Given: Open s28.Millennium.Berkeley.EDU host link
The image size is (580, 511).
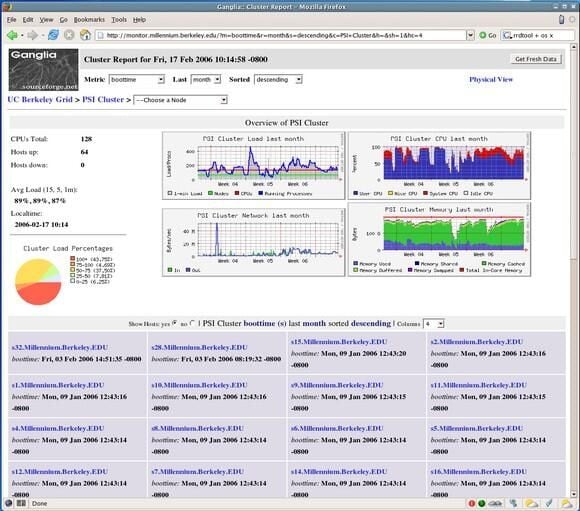Looking at the screenshot, I should (199, 347).
